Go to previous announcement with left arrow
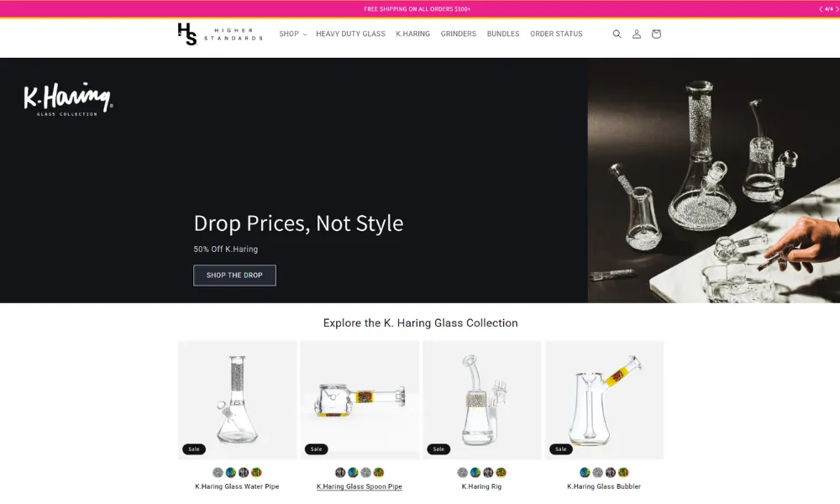 [x=821, y=9]
